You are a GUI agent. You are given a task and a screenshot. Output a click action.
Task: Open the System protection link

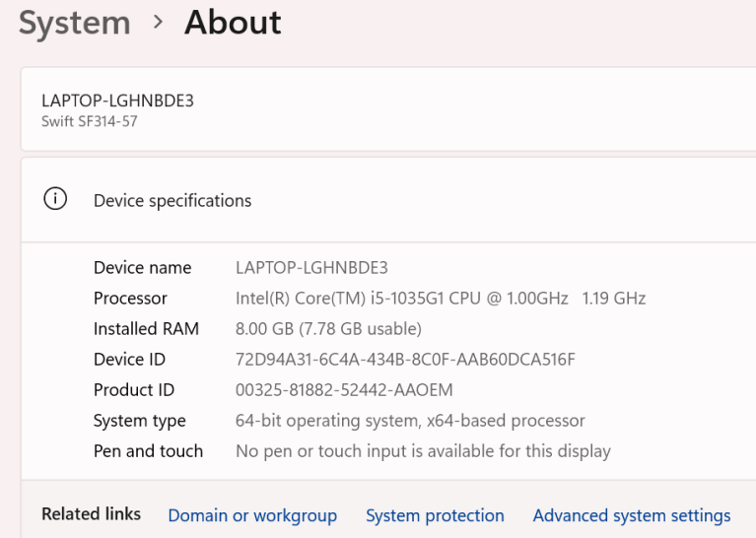[x=435, y=515]
